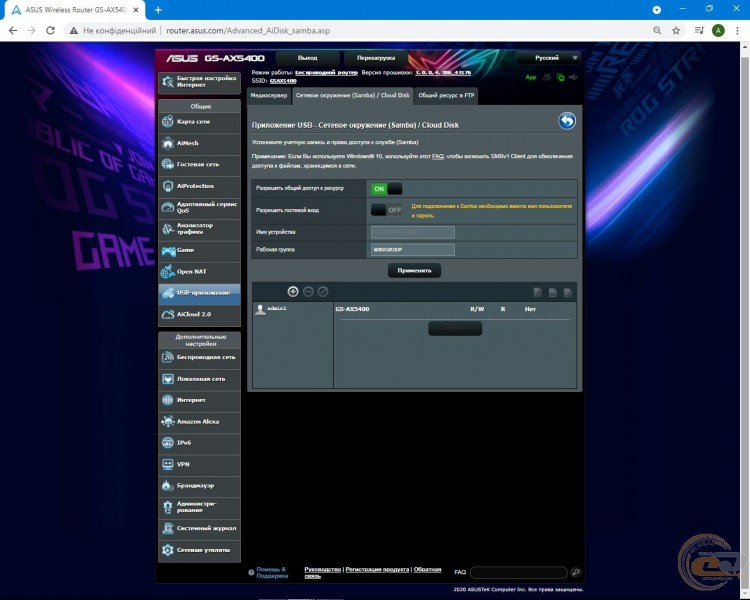
Task: Click the GSAX5400 SSID link
Action: tap(283, 81)
